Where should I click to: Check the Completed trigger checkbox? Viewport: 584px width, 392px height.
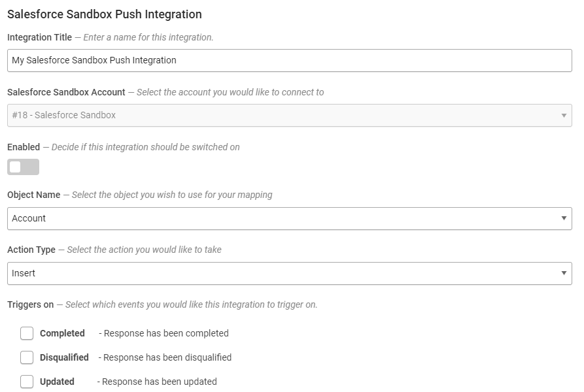(27, 333)
